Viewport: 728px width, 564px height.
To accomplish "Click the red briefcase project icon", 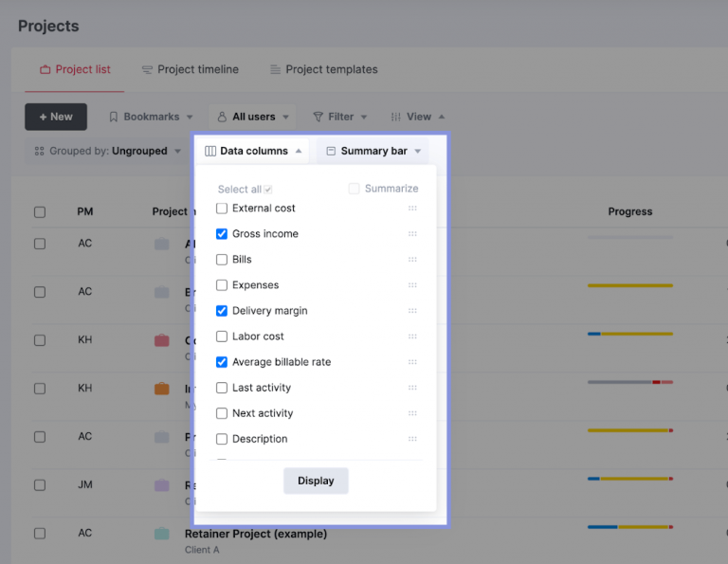I will coord(162,340).
